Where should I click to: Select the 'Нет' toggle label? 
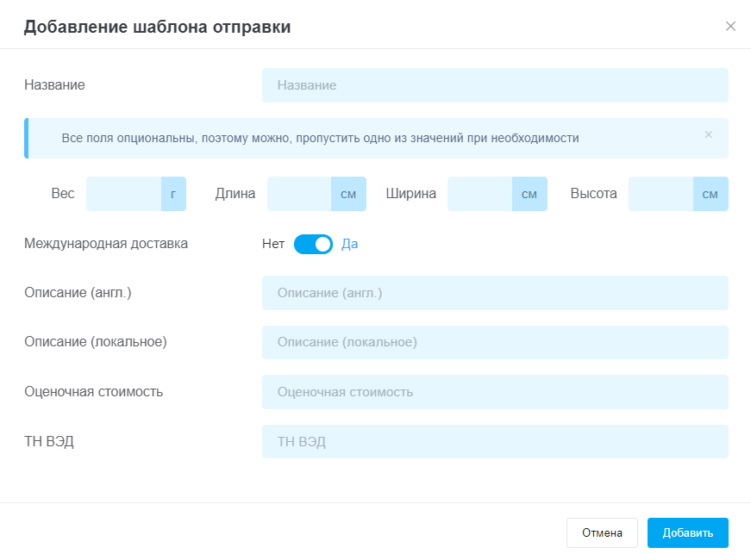[x=273, y=244]
